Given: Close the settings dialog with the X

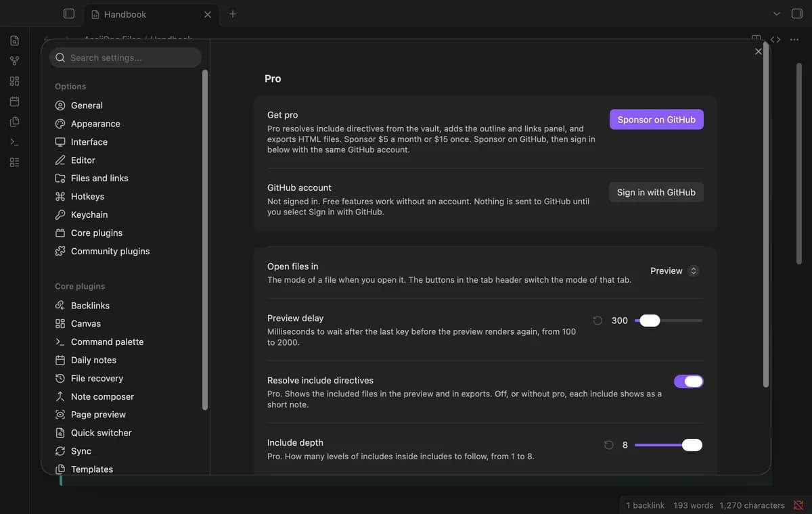Looking at the screenshot, I should pos(758,51).
